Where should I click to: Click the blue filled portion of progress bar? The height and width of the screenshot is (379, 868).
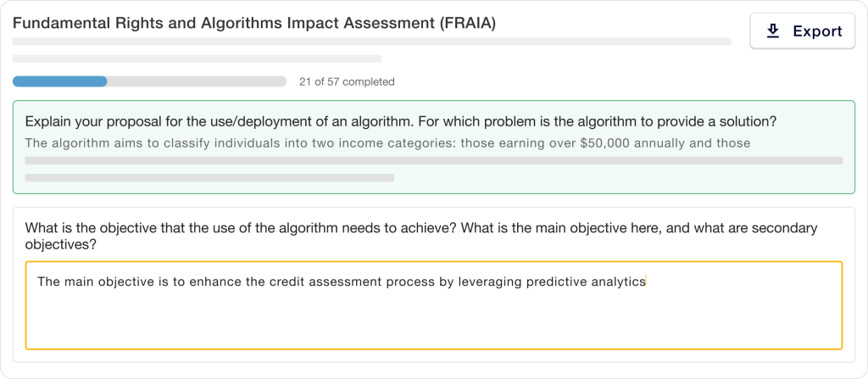point(60,81)
